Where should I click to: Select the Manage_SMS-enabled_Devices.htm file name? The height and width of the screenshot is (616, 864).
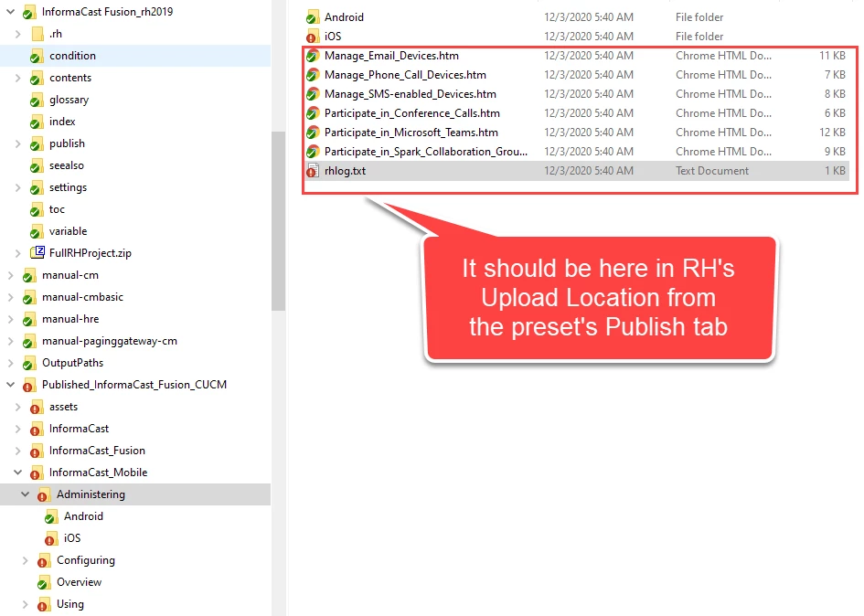[x=410, y=94]
